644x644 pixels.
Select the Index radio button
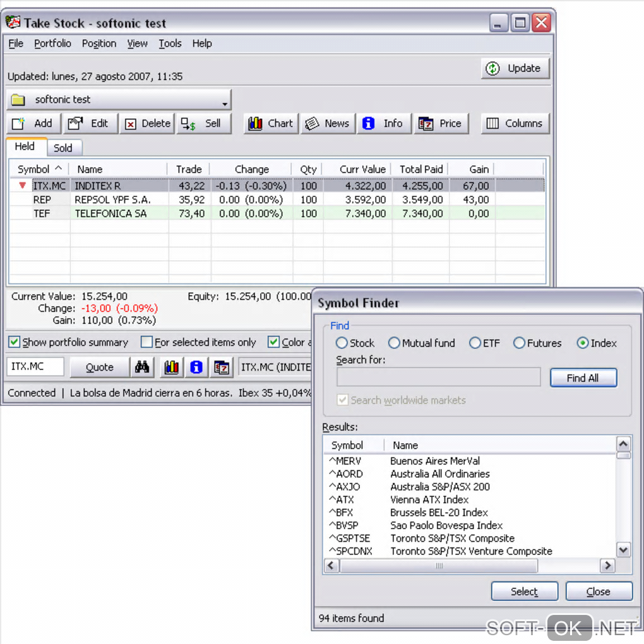(582, 343)
